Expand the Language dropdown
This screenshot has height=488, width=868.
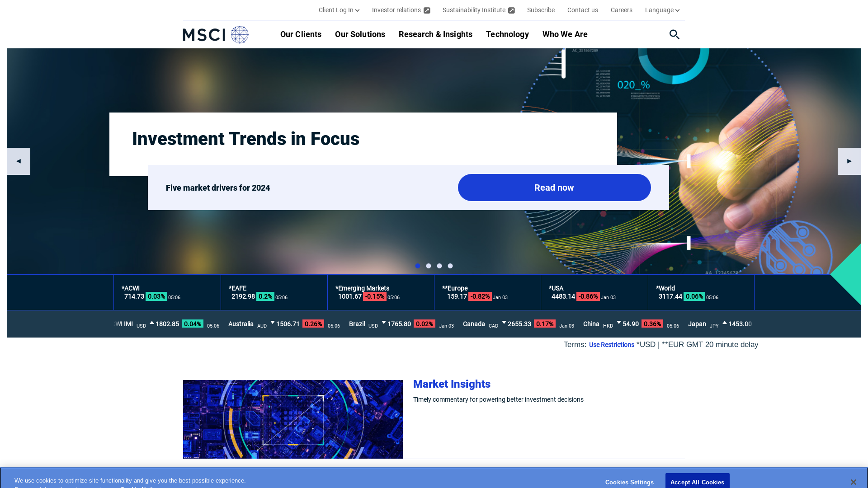pyautogui.click(x=662, y=10)
